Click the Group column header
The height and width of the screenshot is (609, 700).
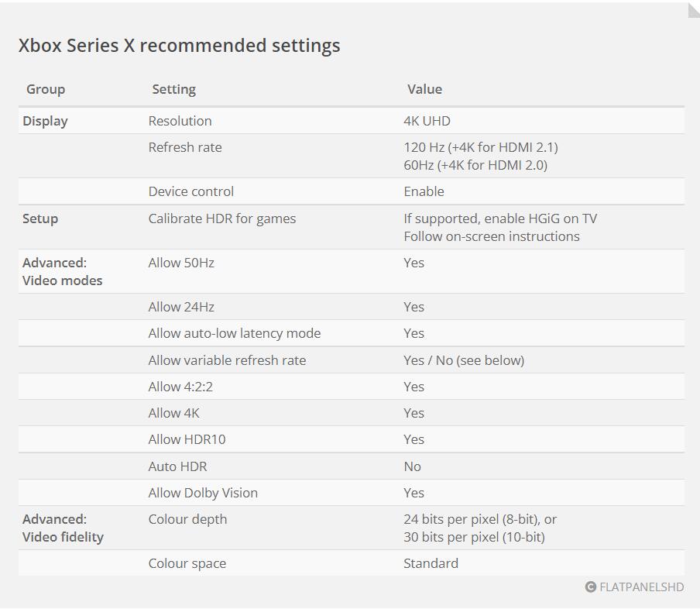[x=46, y=89]
